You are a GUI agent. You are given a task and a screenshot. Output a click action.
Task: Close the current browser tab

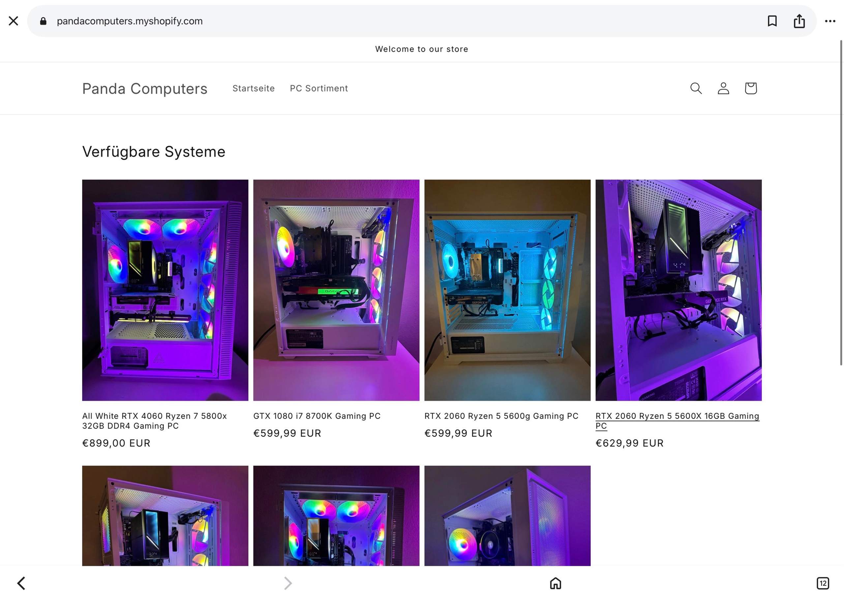13,21
